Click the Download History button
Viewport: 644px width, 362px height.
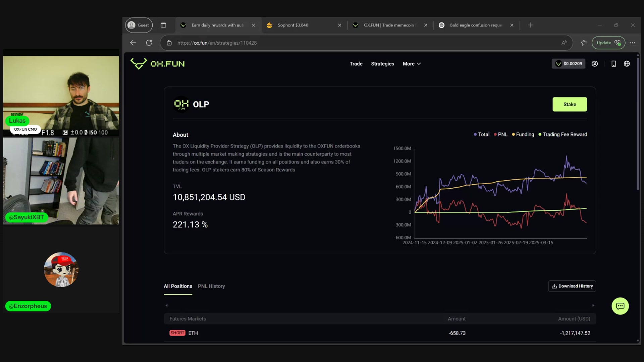pyautogui.click(x=572, y=286)
